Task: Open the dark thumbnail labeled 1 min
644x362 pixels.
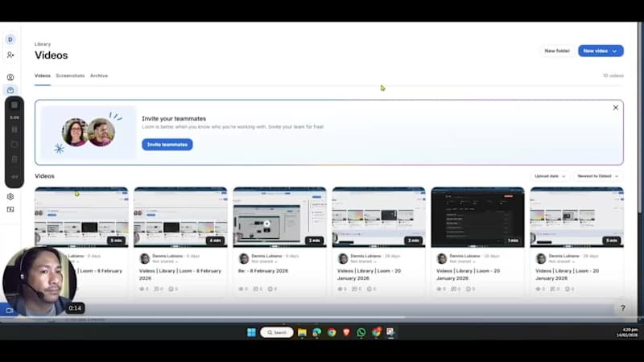Action: point(477,217)
